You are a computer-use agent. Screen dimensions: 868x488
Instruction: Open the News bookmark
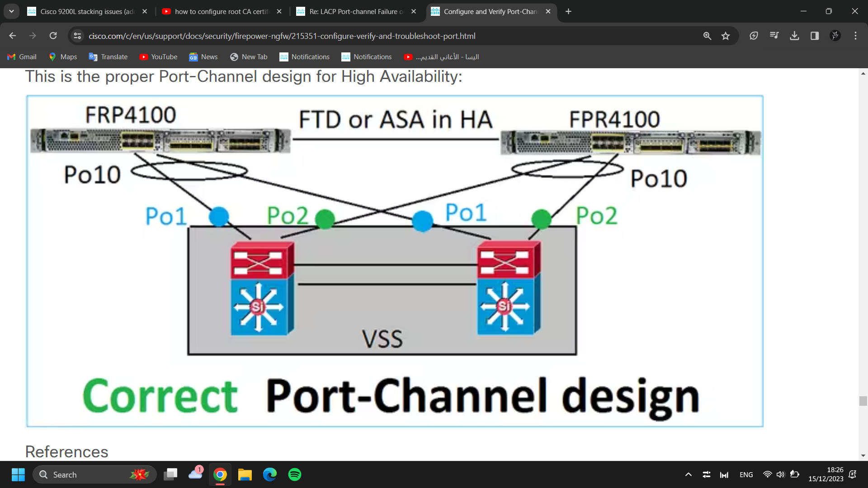click(x=203, y=56)
